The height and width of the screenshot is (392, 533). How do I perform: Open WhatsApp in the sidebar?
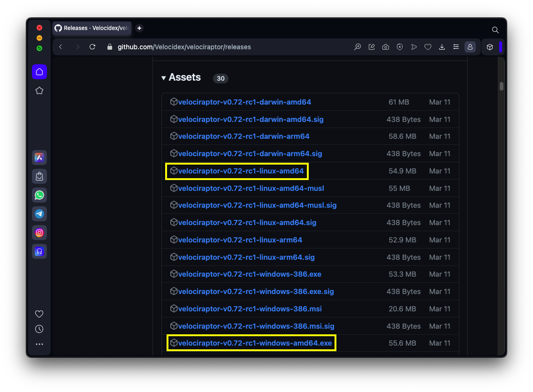[x=39, y=195]
